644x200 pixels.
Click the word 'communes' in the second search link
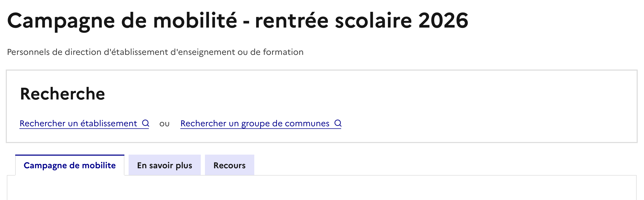click(x=307, y=123)
